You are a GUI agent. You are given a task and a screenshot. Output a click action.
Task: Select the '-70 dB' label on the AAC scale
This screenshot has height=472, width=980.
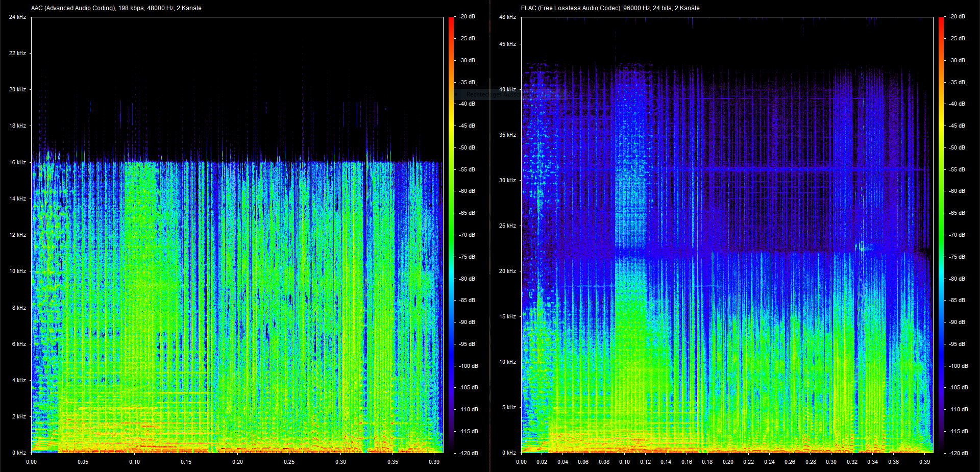coord(467,235)
